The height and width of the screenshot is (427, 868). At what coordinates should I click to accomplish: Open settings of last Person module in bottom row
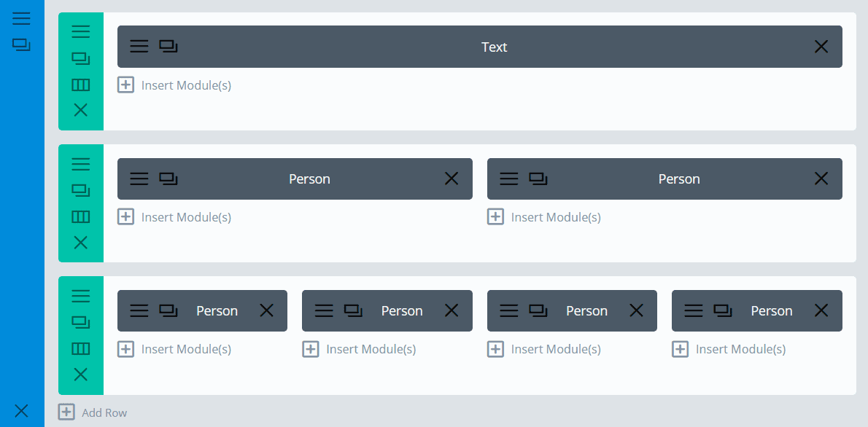click(x=693, y=311)
